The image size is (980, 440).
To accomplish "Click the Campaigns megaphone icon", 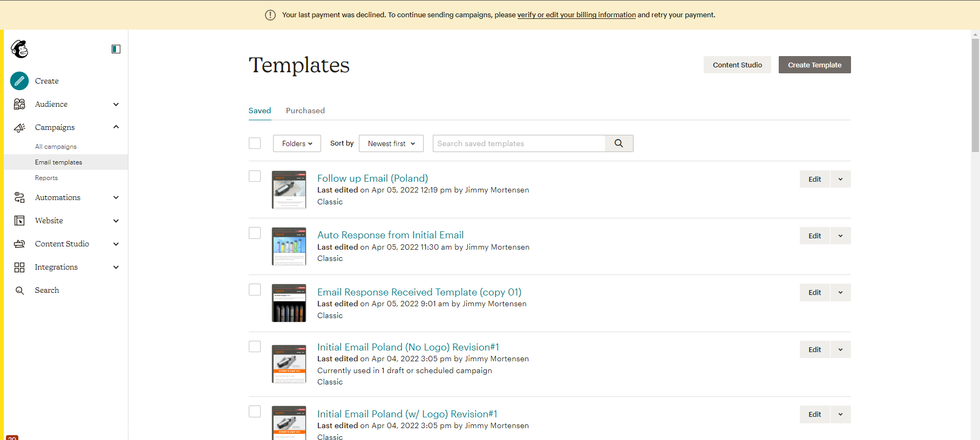I will point(19,127).
